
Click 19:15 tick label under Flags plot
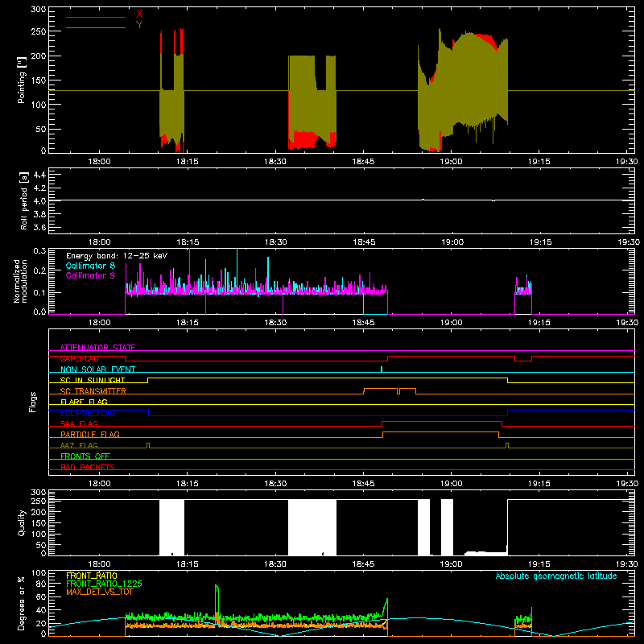(x=539, y=484)
